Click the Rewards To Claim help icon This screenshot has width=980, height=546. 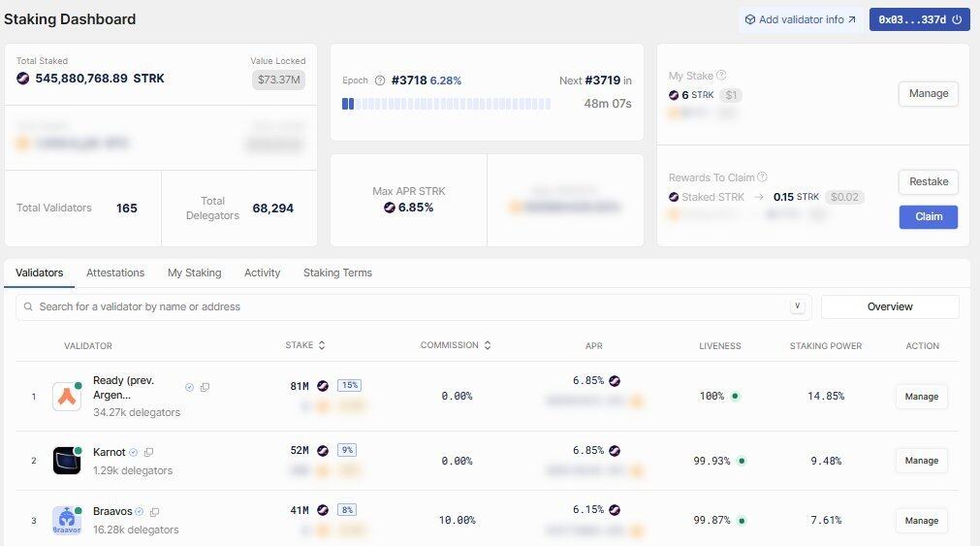coord(762,177)
